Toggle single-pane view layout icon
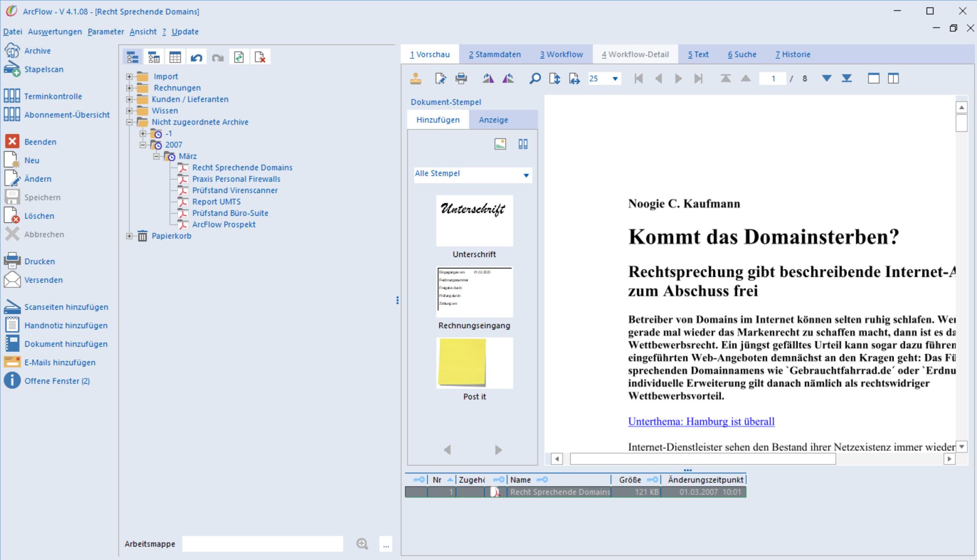 tap(874, 79)
